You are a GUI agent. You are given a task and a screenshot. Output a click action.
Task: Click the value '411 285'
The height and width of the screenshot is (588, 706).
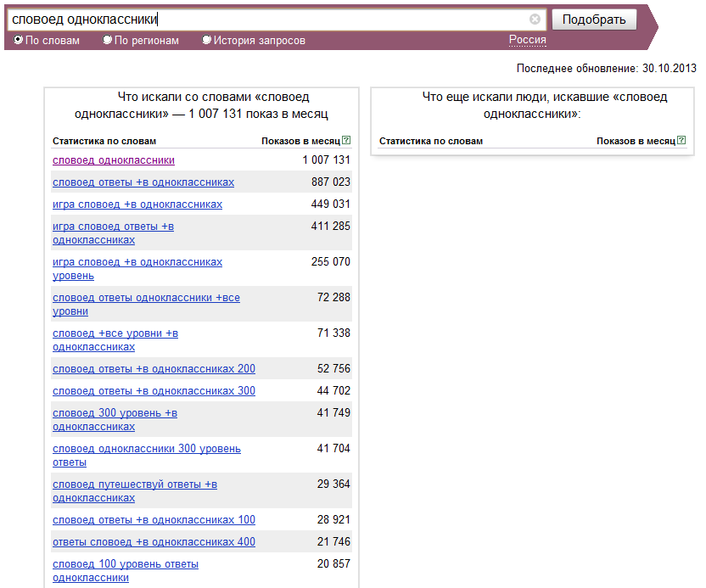click(330, 226)
